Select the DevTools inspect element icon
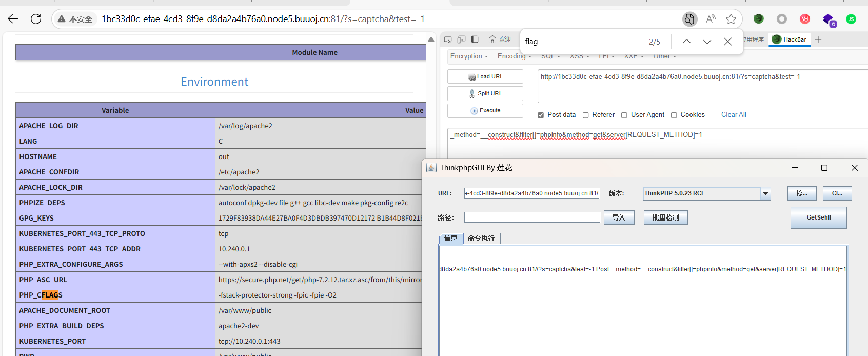Image resolution: width=868 pixels, height=356 pixels. tap(448, 39)
